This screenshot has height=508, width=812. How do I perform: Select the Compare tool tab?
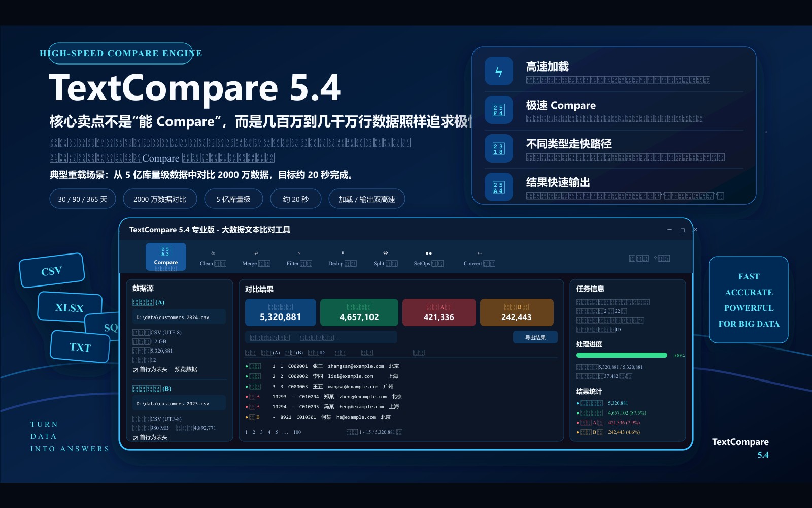[166, 257]
